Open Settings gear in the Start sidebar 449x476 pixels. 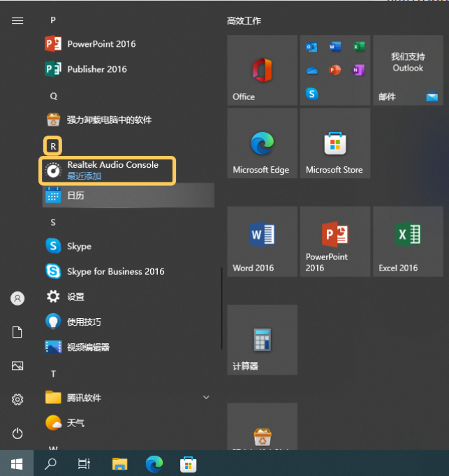coord(17,400)
